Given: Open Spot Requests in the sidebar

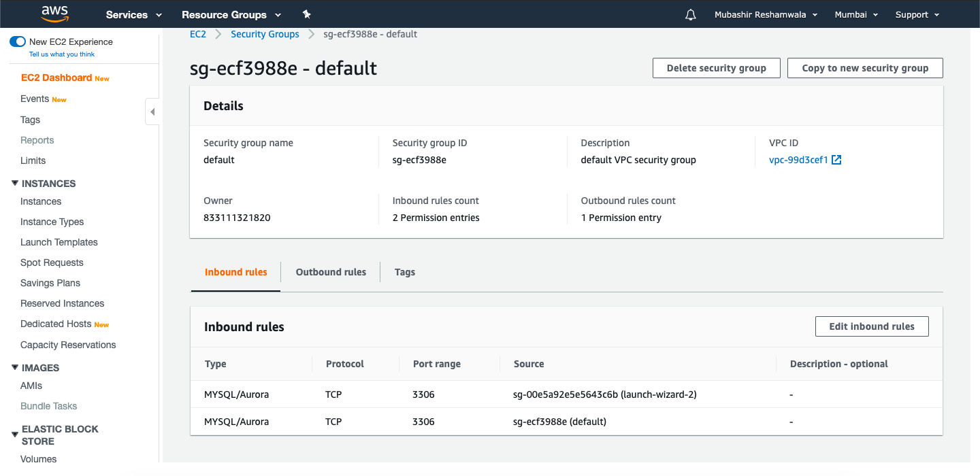Looking at the screenshot, I should [52, 262].
